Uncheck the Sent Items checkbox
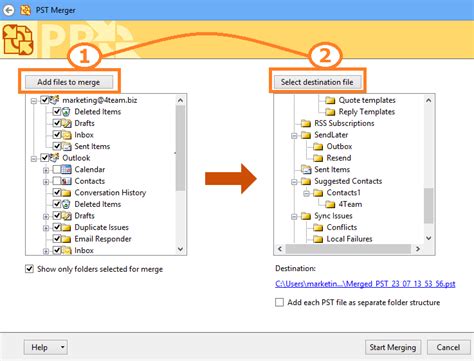This screenshot has width=474, height=361. (x=57, y=146)
